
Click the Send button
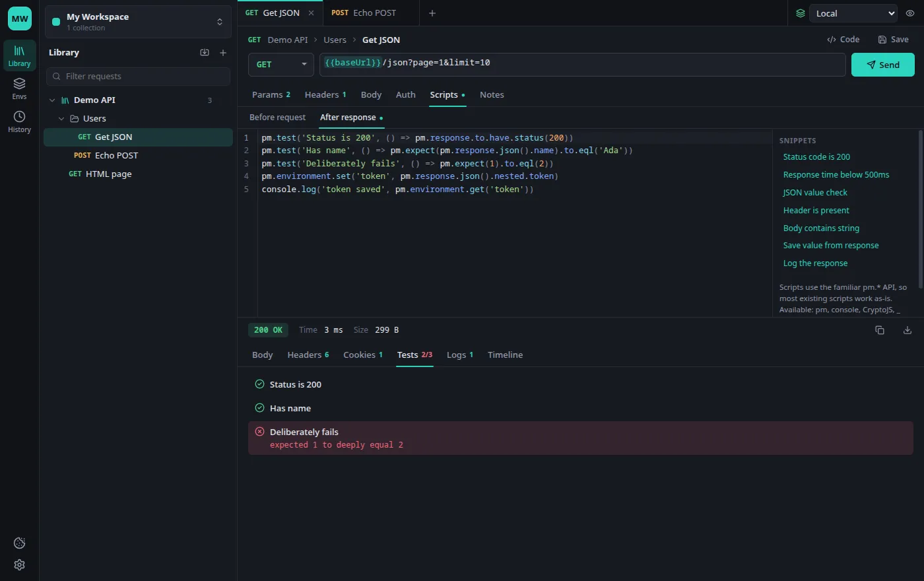(883, 65)
